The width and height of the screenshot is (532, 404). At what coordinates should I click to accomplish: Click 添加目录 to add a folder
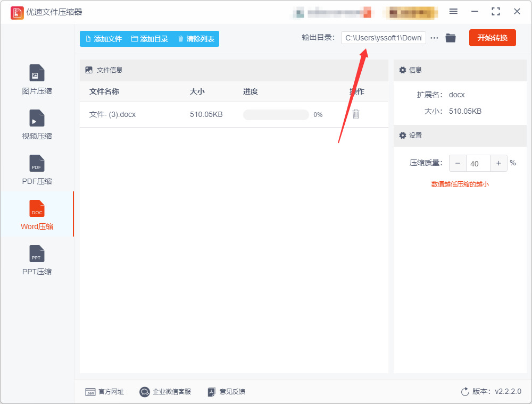click(x=149, y=39)
